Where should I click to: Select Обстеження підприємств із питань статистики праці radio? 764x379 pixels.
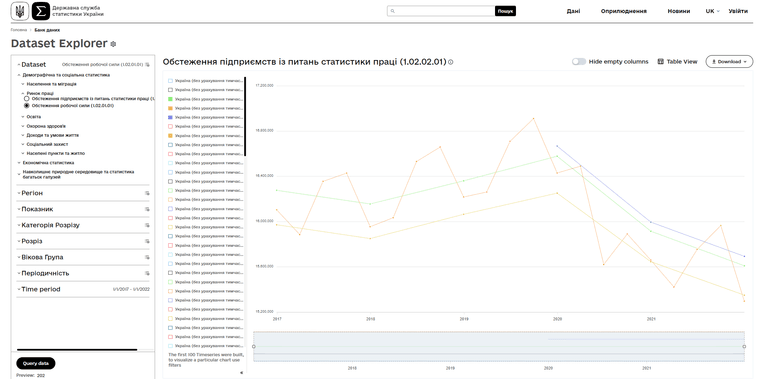click(x=27, y=99)
